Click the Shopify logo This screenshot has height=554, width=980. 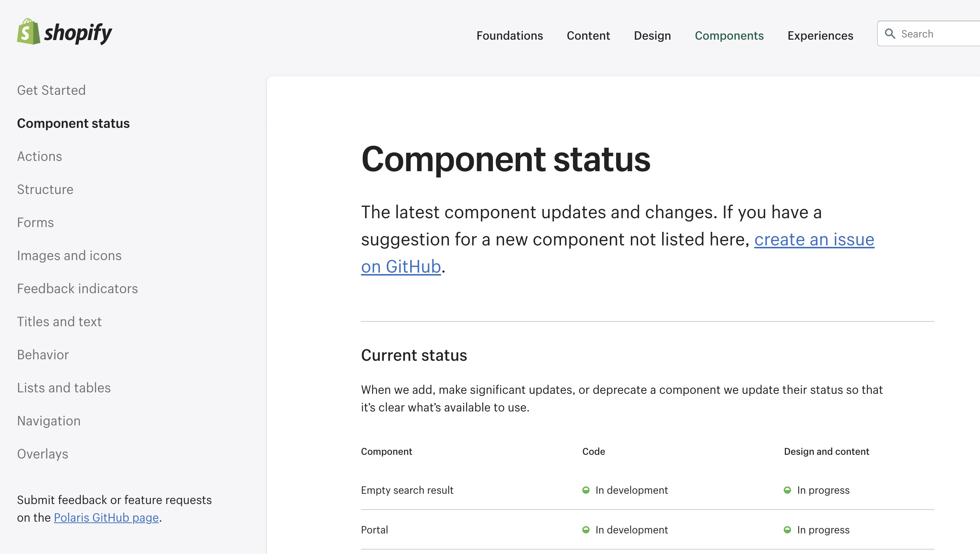64,32
